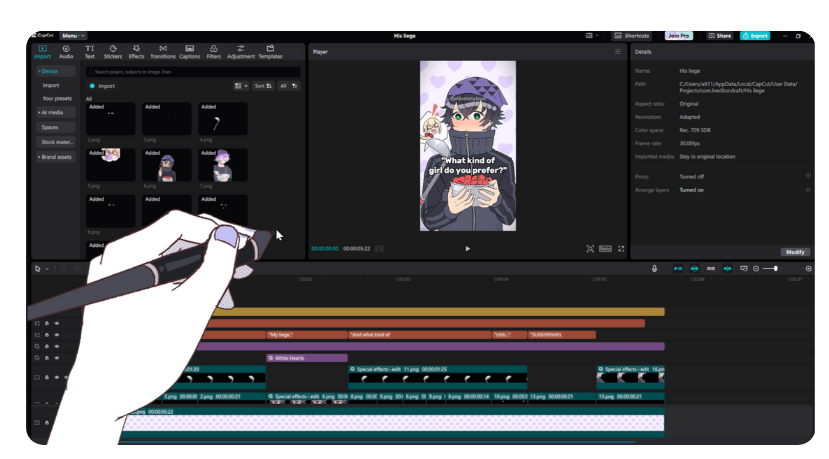Click the media search field
Screen dimensions: 829x459
click(194, 71)
